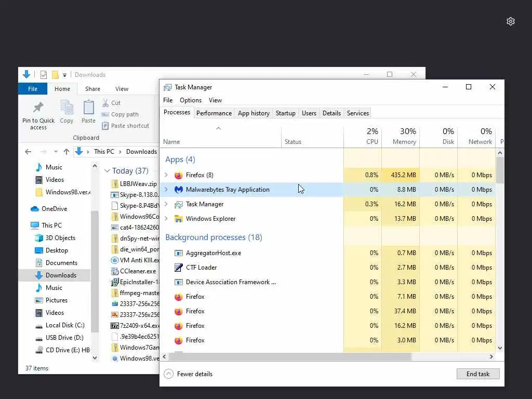This screenshot has width=532, height=399.
Task: Click the Task Manager process icon
Action: coord(179,204)
